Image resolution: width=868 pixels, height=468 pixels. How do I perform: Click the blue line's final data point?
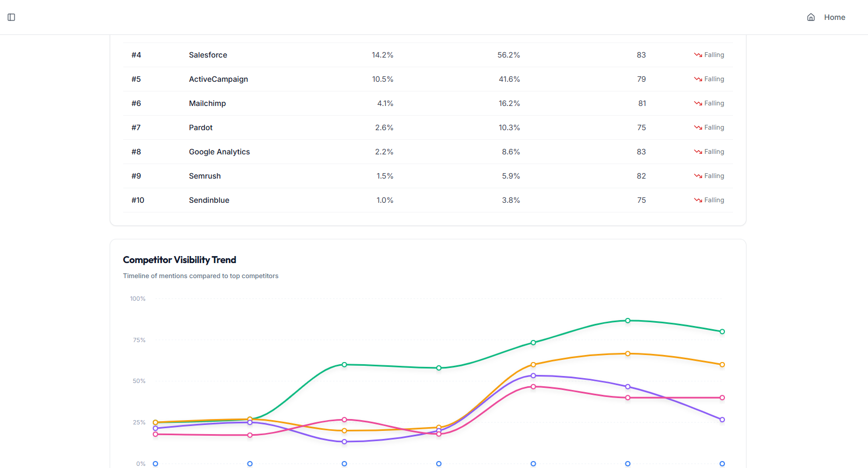point(722,464)
